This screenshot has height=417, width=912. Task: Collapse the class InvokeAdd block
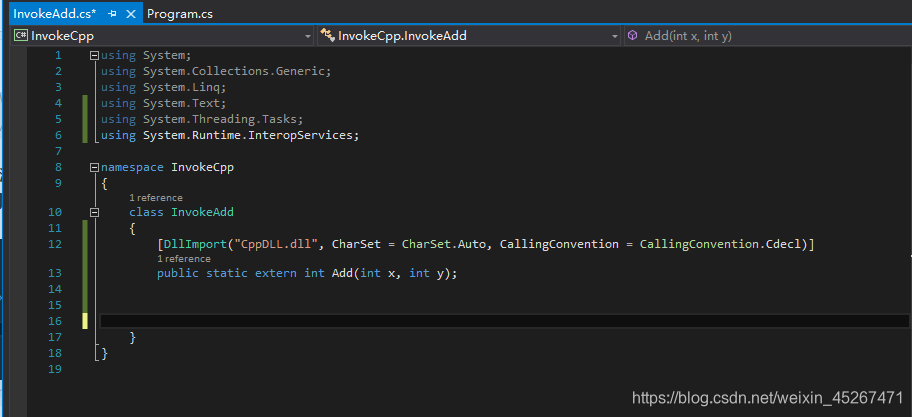[x=94, y=213]
